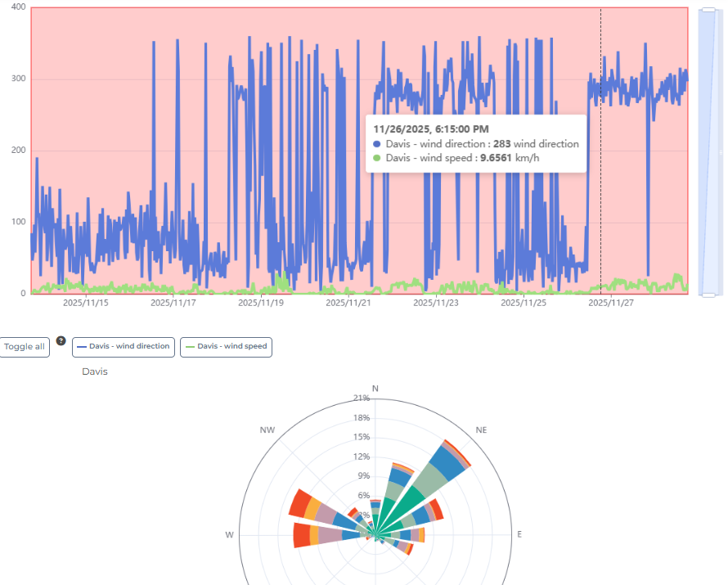The width and height of the screenshot is (728, 585).
Task: Click the 21% radial axis label
Action: pyautogui.click(x=361, y=398)
